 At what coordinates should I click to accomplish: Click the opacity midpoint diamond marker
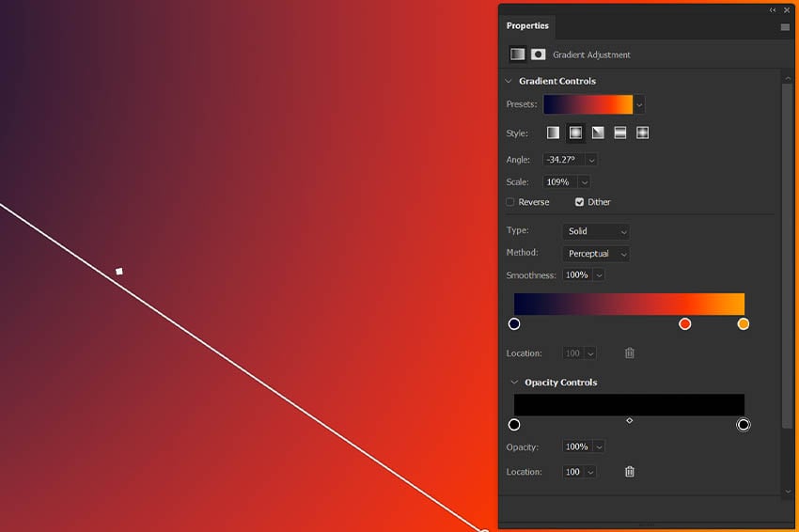point(629,420)
